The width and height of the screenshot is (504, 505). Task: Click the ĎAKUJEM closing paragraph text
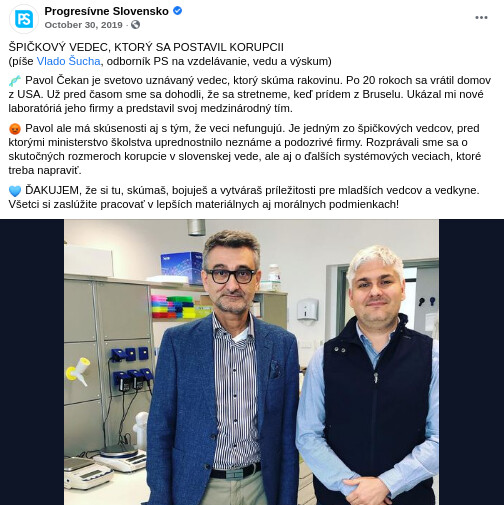pyautogui.click(x=244, y=197)
